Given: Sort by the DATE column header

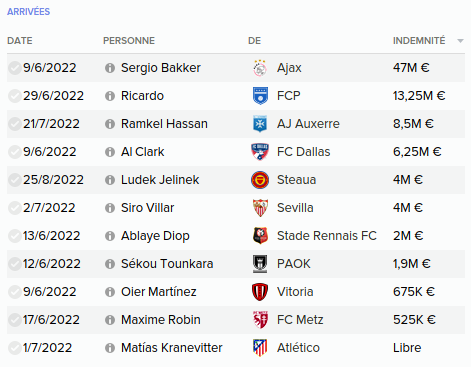Looking at the screenshot, I should point(20,41).
